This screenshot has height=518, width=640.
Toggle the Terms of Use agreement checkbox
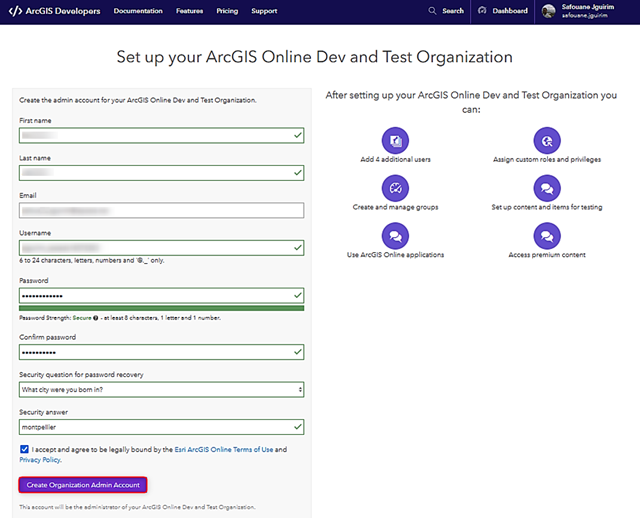click(24, 450)
